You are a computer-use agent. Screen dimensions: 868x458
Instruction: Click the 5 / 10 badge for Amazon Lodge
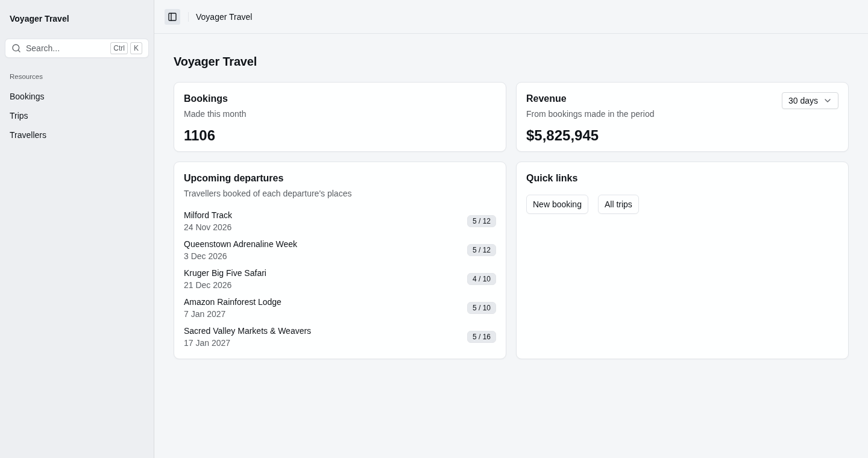point(482,308)
